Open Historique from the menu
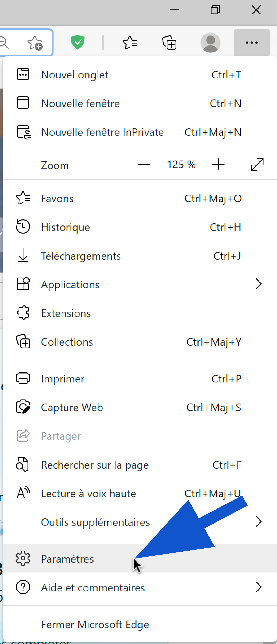This screenshot has width=277, height=644. coord(140,227)
